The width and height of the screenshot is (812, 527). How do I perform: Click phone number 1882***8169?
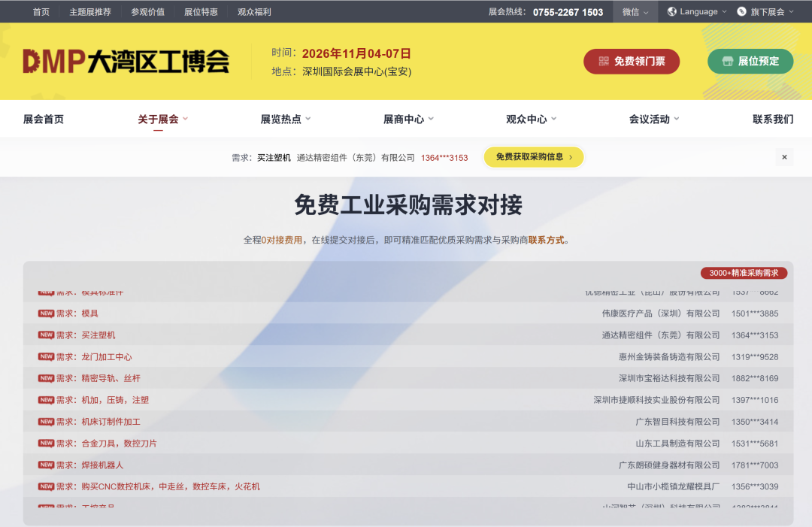[x=755, y=378]
